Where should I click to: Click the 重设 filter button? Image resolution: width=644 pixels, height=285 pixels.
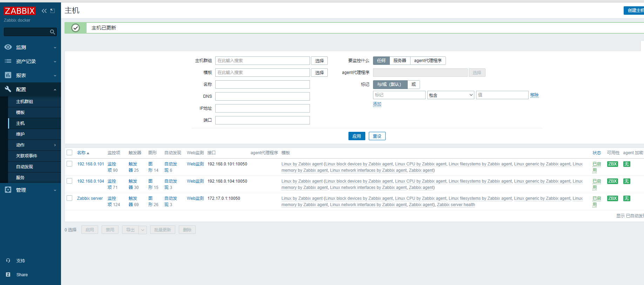coord(377,136)
